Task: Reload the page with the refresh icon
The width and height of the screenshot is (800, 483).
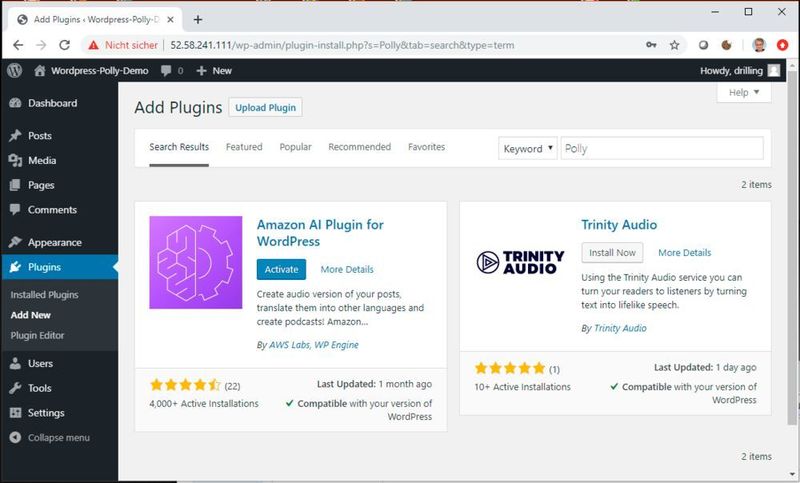Action: point(64,45)
